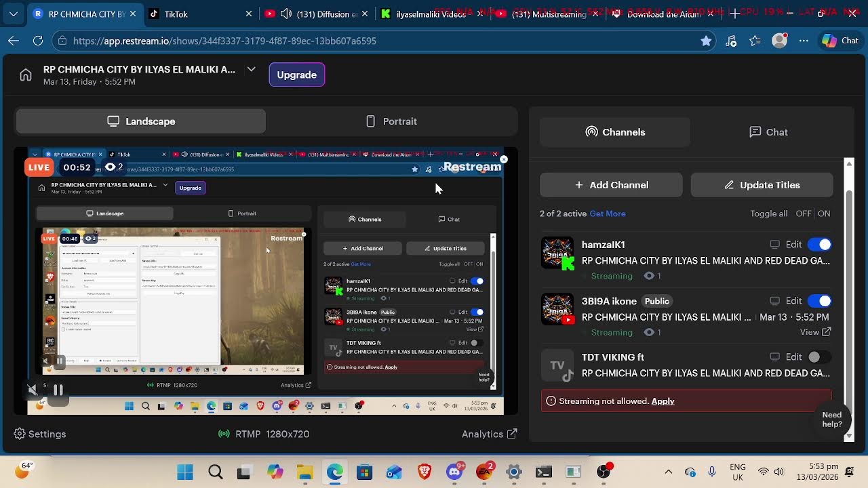Viewport: 868px width, 488px height.
Task: Open Task View on the taskbar
Action: [x=243, y=472]
